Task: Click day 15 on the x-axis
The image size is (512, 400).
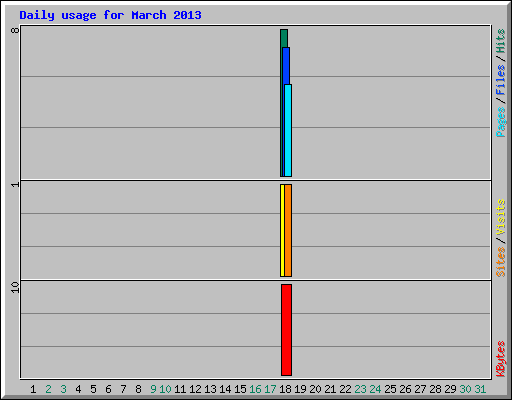Action: (x=240, y=389)
